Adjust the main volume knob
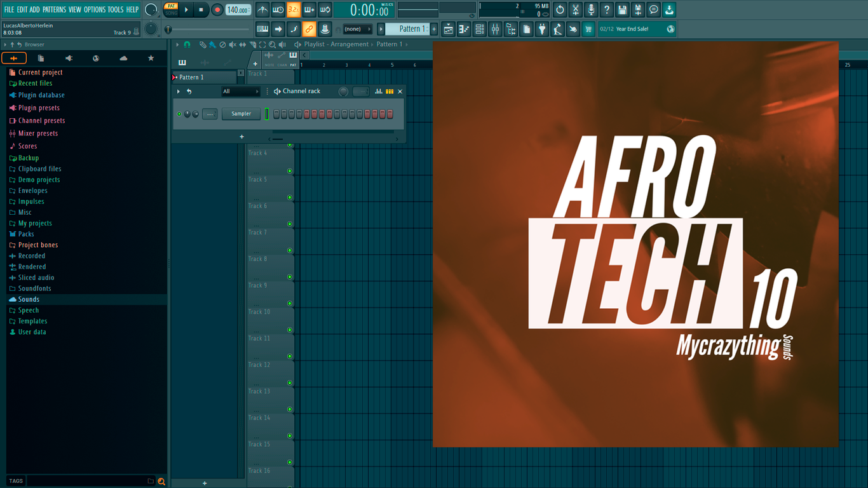Screen dimensions: 868x488 pos(151,10)
